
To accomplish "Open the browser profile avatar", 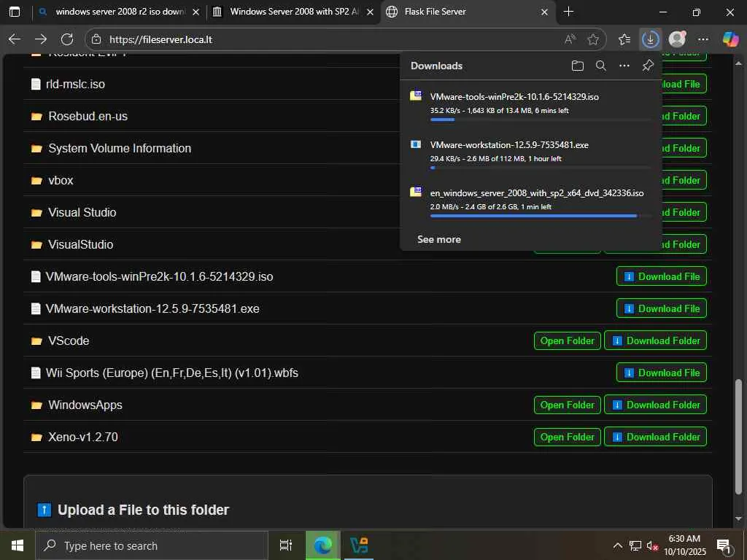I will click(677, 39).
